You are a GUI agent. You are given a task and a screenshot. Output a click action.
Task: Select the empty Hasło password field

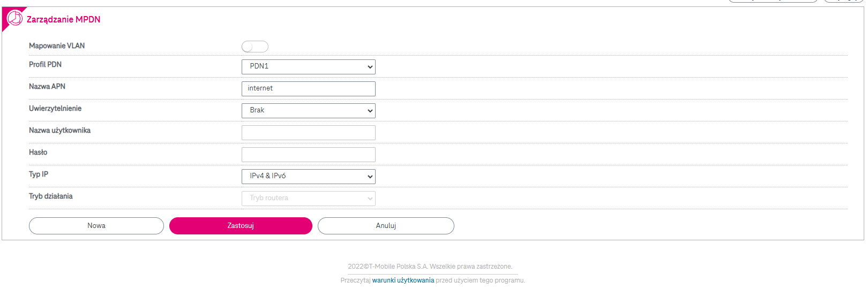[309, 155]
